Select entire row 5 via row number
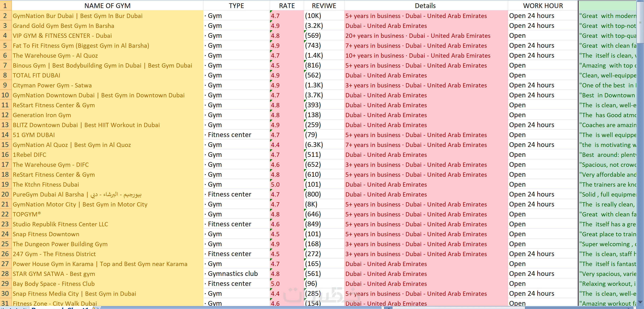This screenshot has height=309, width=644. [x=5, y=46]
